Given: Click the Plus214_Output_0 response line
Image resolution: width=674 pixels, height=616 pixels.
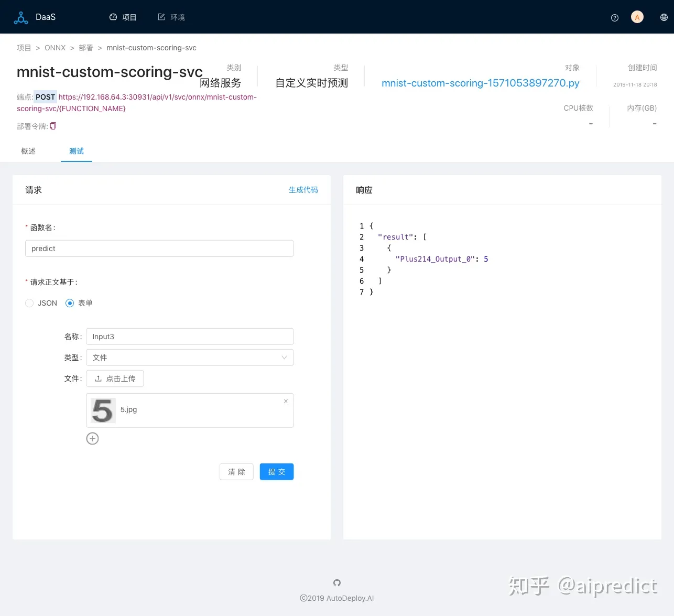Looking at the screenshot, I should (x=441, y=259).
